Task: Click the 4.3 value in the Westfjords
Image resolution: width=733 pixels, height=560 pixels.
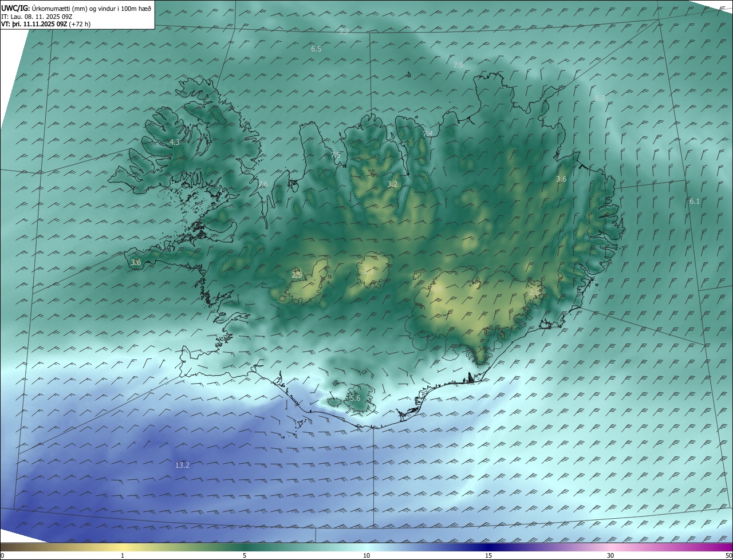Action: tap(175, 142)
